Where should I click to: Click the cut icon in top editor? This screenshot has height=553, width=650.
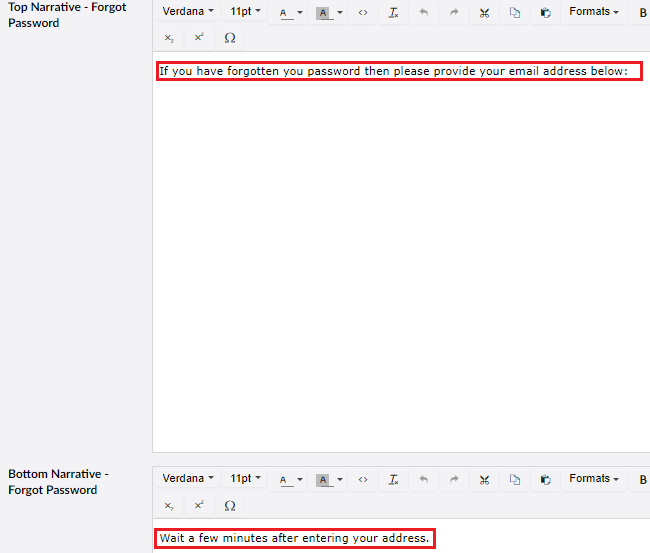pyautogui.click(x=484, y=13)
